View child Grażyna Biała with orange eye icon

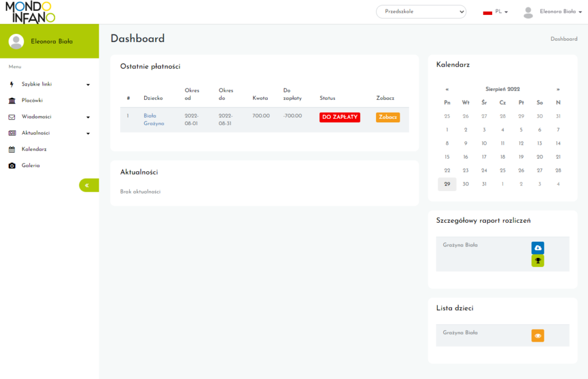click(537, 335)
